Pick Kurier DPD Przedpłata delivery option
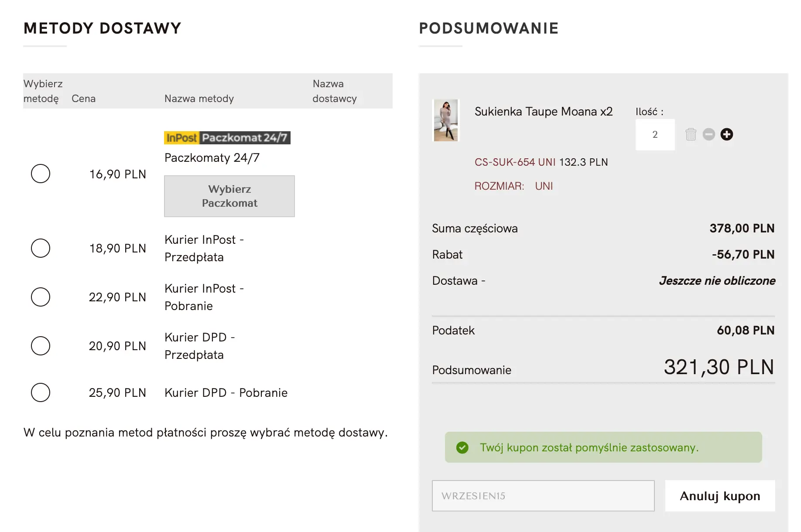This screenshot has width=801, height=532. click(41, 346)
